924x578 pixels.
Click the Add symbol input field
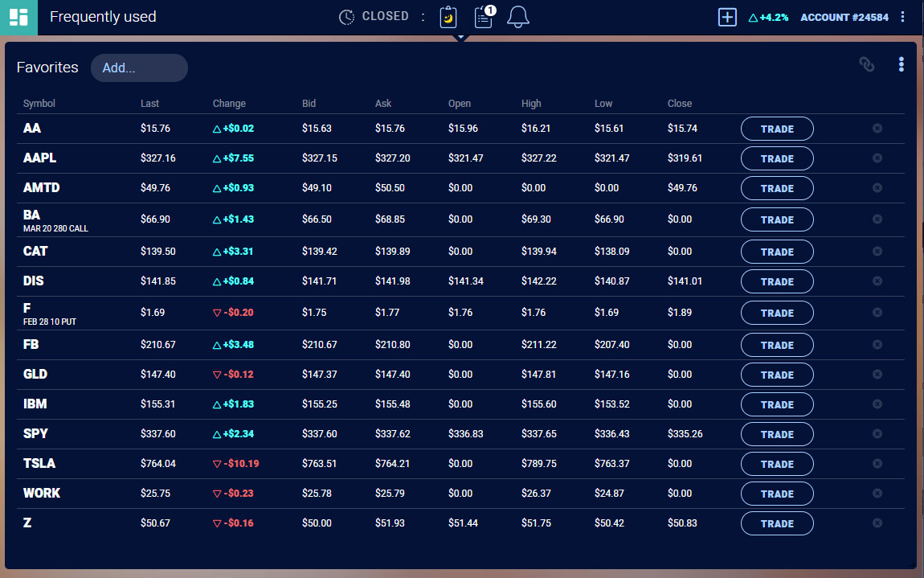click(x=139, y=68)
